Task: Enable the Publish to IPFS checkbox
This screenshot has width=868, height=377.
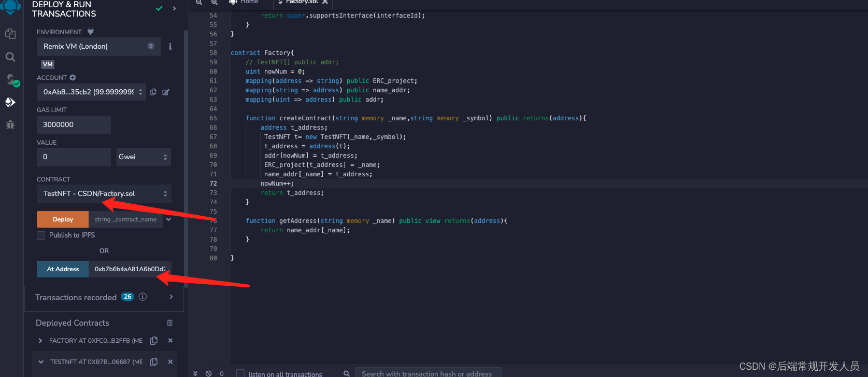Action: coord(41,235)
